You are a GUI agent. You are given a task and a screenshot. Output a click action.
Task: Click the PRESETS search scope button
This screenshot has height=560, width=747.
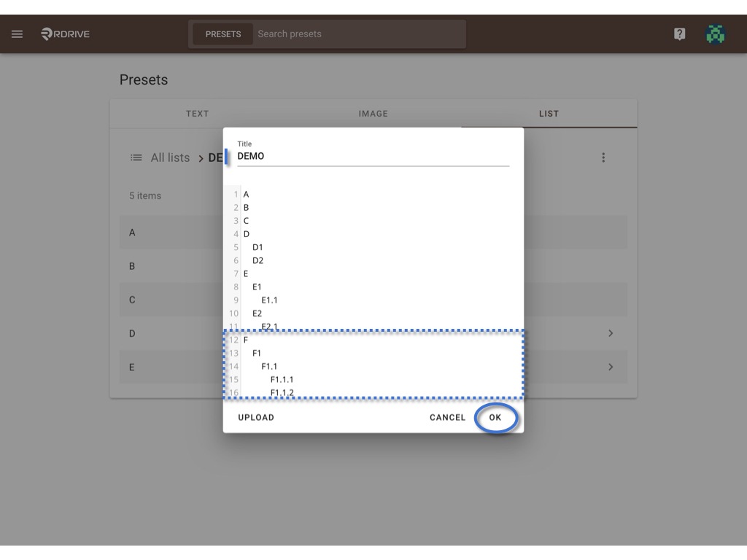tap(223, 34)
